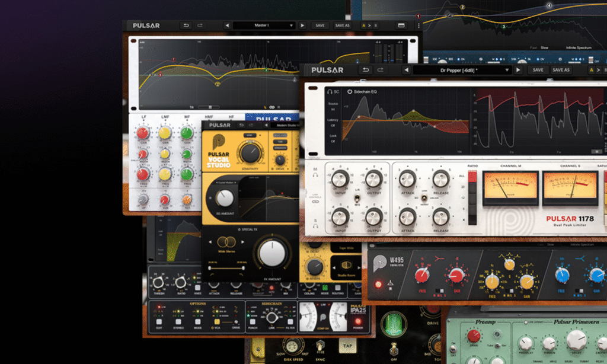Screen dimensions: 607x364
Task: Click undo arrow in Master I plugin header
Action: click(186, 25)
